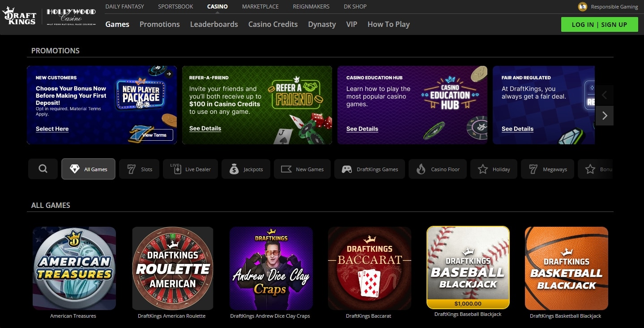Click the $1,000.00 jackpot amount label
The image size is (644, 328).
[x=468, y=303]
